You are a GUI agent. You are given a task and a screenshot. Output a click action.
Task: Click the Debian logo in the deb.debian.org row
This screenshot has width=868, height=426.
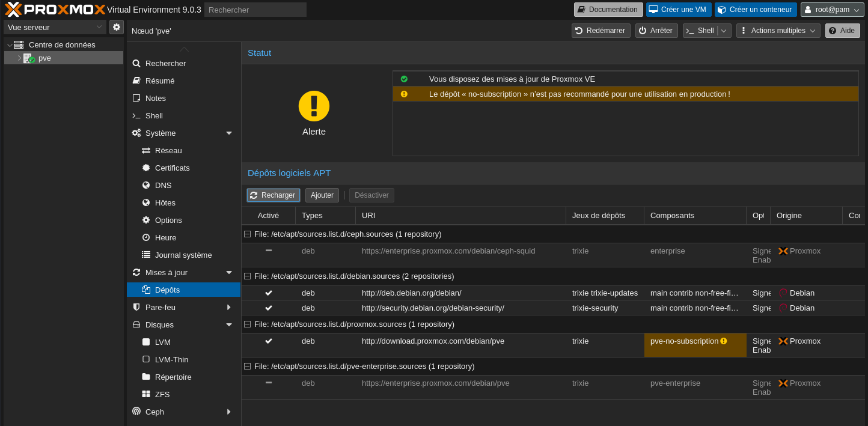point(783,293)
